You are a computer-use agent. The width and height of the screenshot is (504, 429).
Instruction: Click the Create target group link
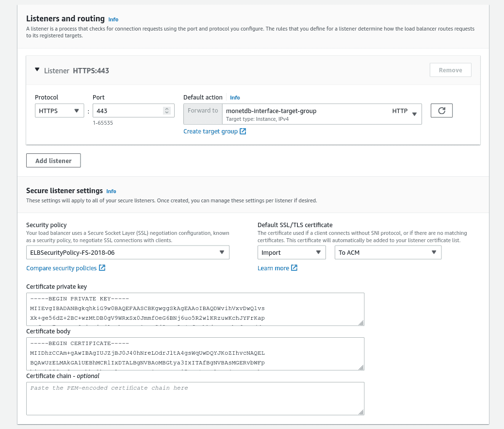coord(215,131)
